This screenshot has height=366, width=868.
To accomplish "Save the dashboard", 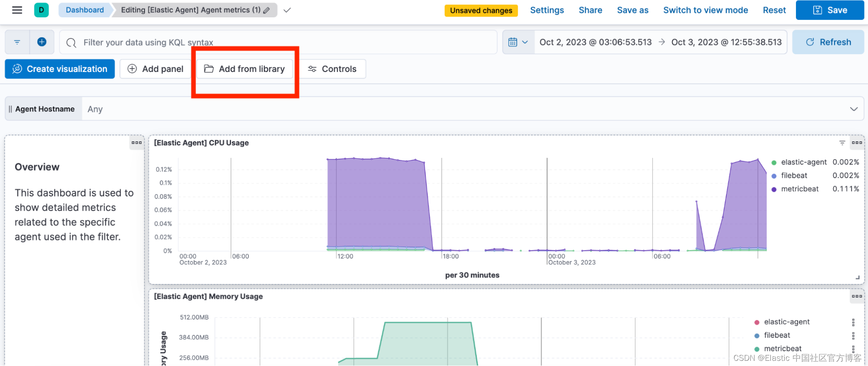I will point(829,10).
